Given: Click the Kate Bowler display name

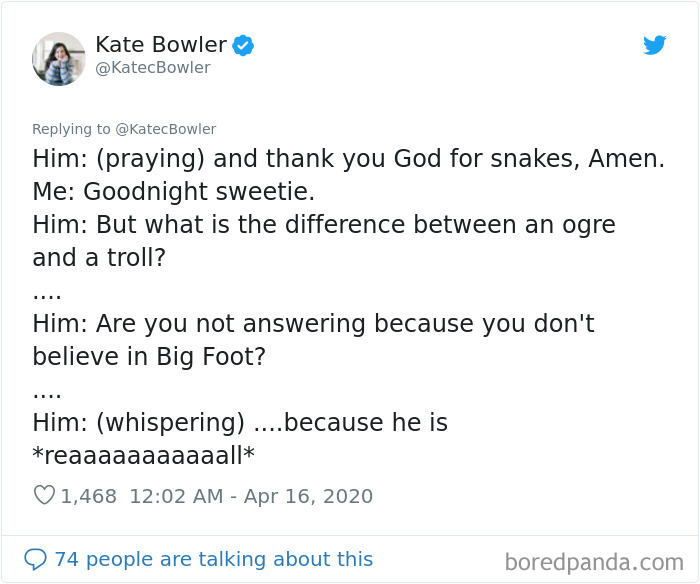Looking at the screenshot, I should [162, 44].
